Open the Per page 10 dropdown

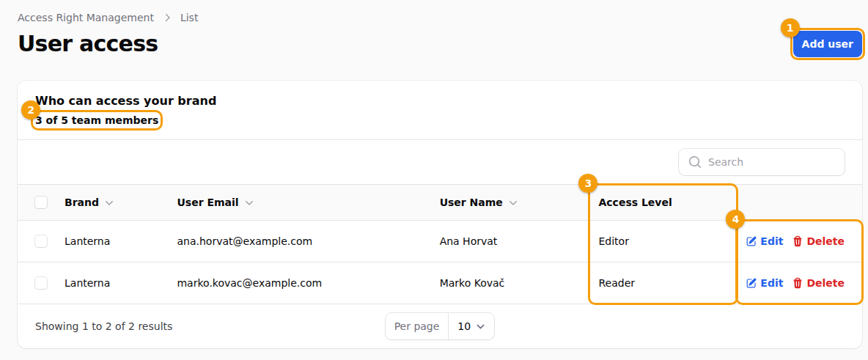pos(471,327)
